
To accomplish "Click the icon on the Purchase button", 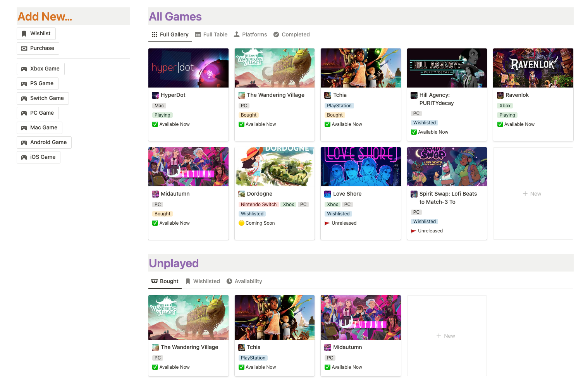I will [x=24, y=48].
